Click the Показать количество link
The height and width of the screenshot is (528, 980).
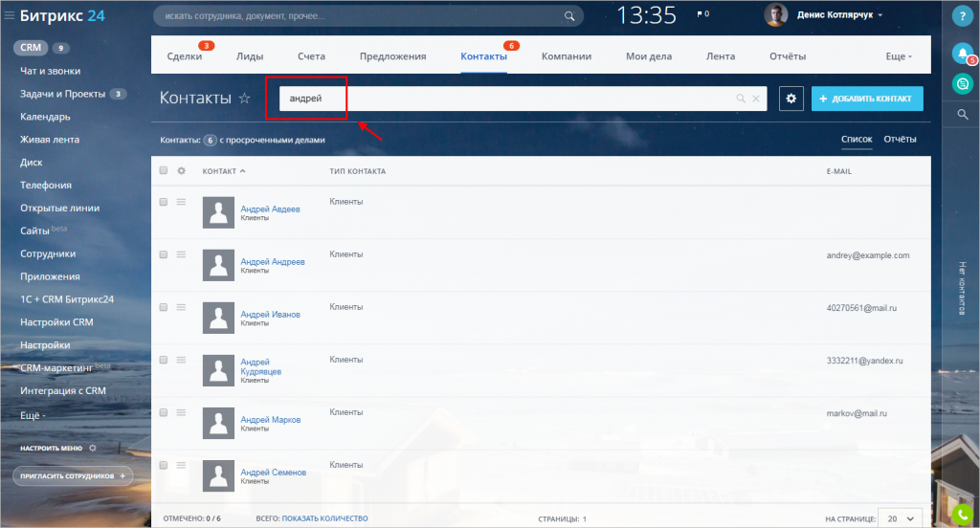click(x=324, y=518)
